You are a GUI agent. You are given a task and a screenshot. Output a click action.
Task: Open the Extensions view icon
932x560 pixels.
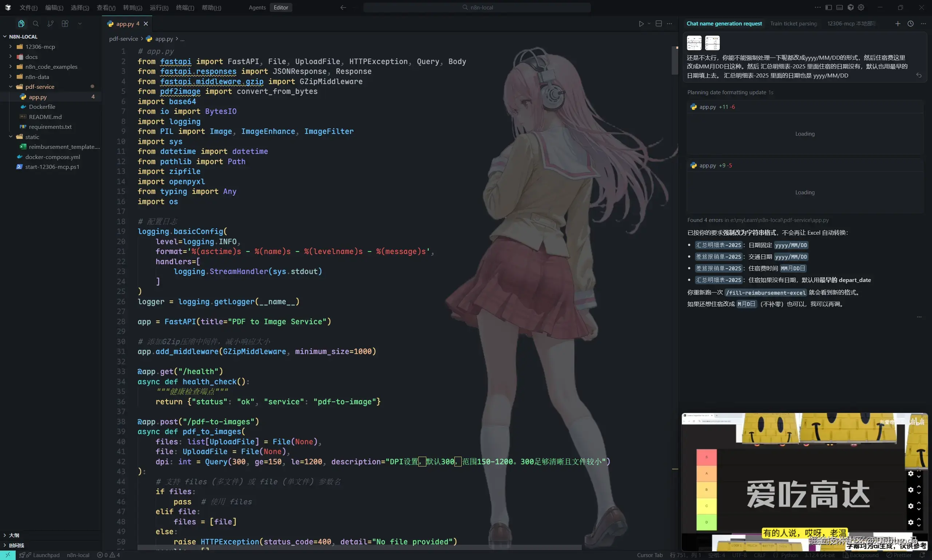(x=65, y=24)
